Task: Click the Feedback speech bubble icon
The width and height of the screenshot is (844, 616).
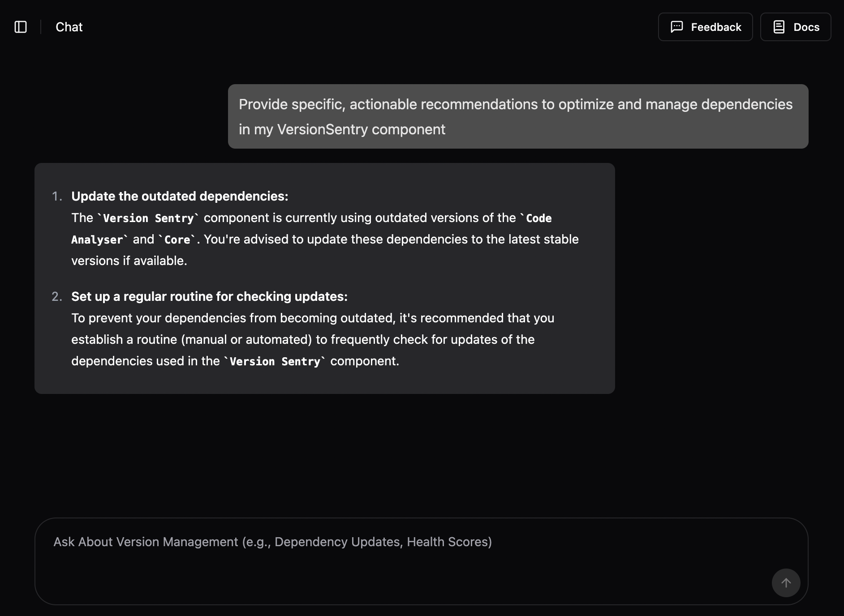Action: click(676, 27)
